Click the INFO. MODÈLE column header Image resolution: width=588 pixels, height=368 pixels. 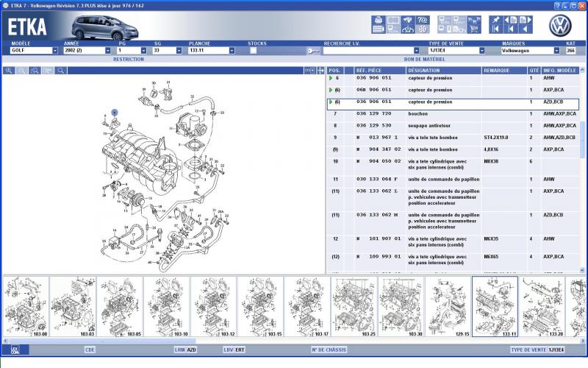click(x=560, y=71)
